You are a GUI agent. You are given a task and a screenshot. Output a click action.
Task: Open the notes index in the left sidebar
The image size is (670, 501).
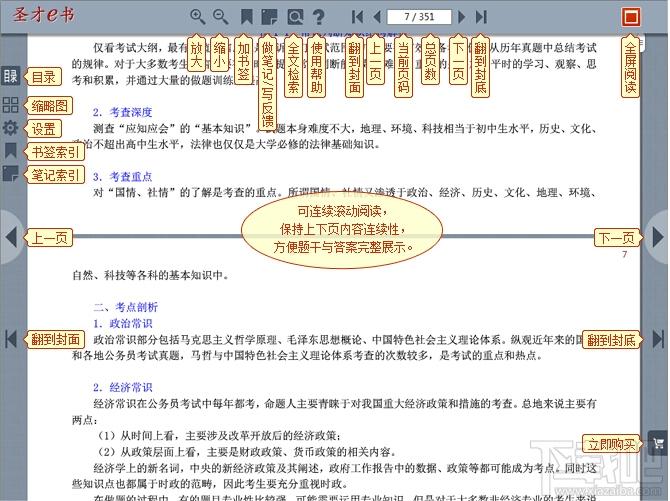(x=10, y=175)
